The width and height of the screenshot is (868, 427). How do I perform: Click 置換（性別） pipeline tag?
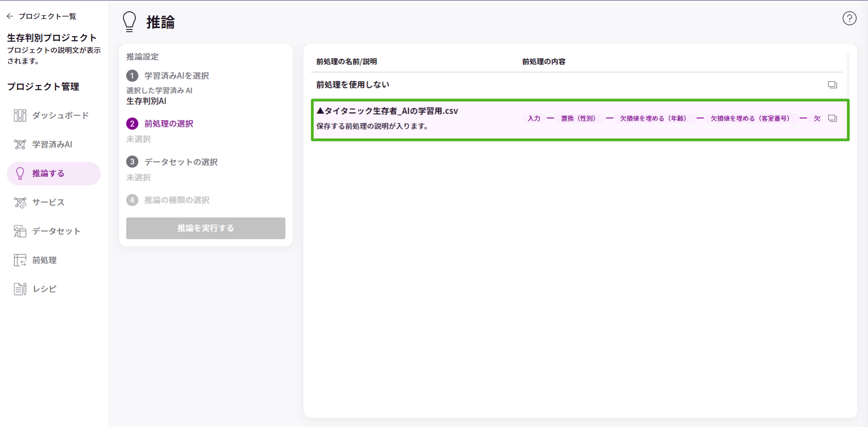click(x=579, y=118)
